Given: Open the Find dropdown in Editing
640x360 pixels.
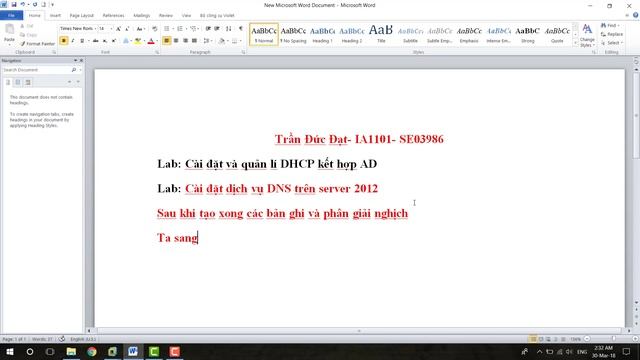Looking at the screenshot, I should [x=619, y=26].
